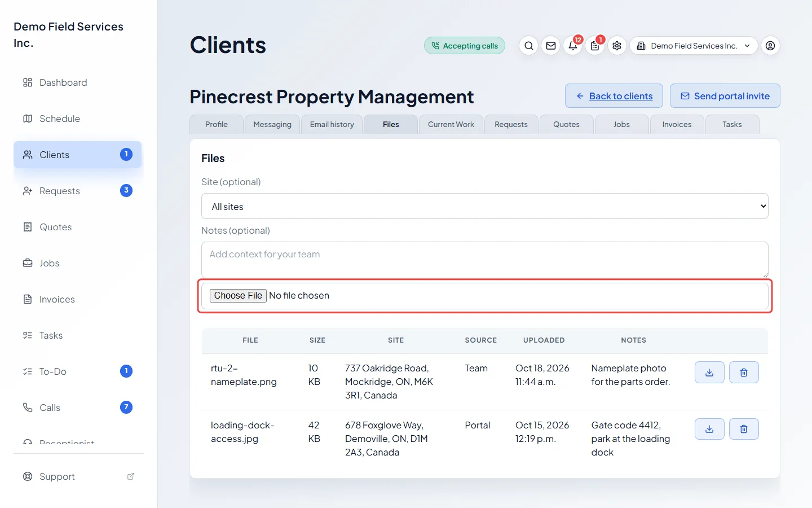812x508 pixels.
Task: Open Calls in sidebar
Action: (78, 408)
